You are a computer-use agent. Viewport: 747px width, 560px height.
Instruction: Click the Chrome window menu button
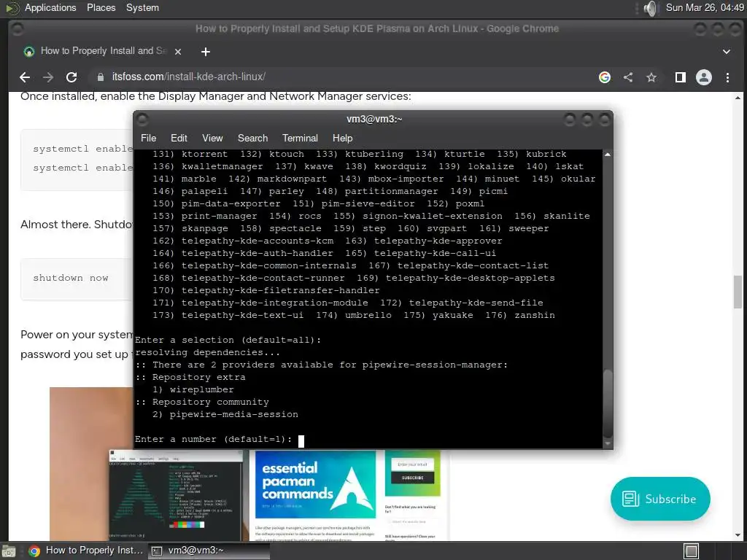(x=18, y=29)
